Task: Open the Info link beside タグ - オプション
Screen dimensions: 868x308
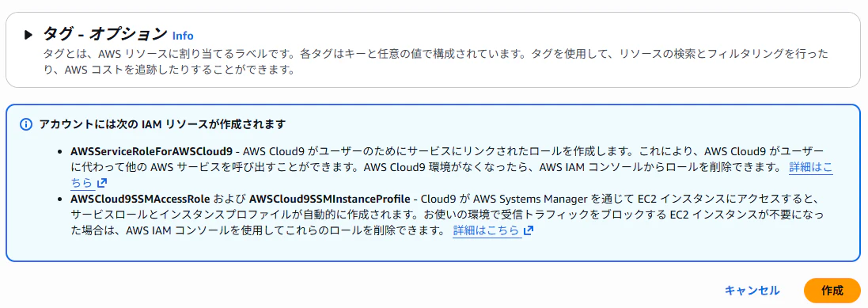Action: point(183,36)
